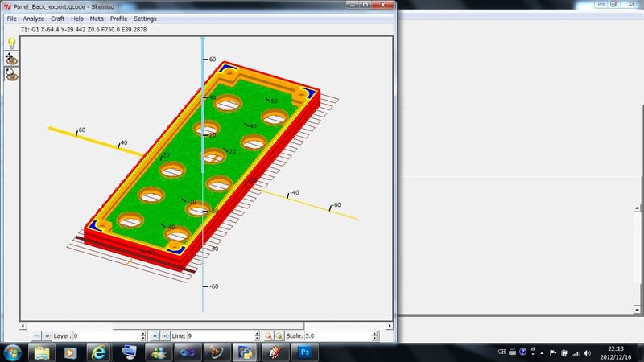Click the zoom out magnifier icon
This screenshot has width=644, height=362.
point(268,336)
